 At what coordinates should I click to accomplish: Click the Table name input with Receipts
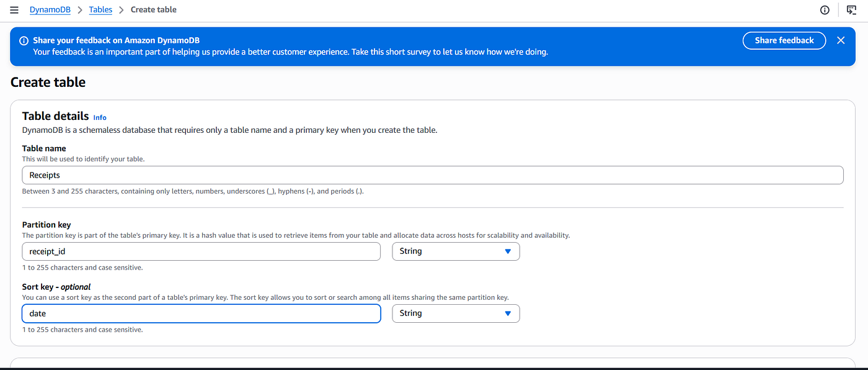pyautogui.click(x=433, y=175)
